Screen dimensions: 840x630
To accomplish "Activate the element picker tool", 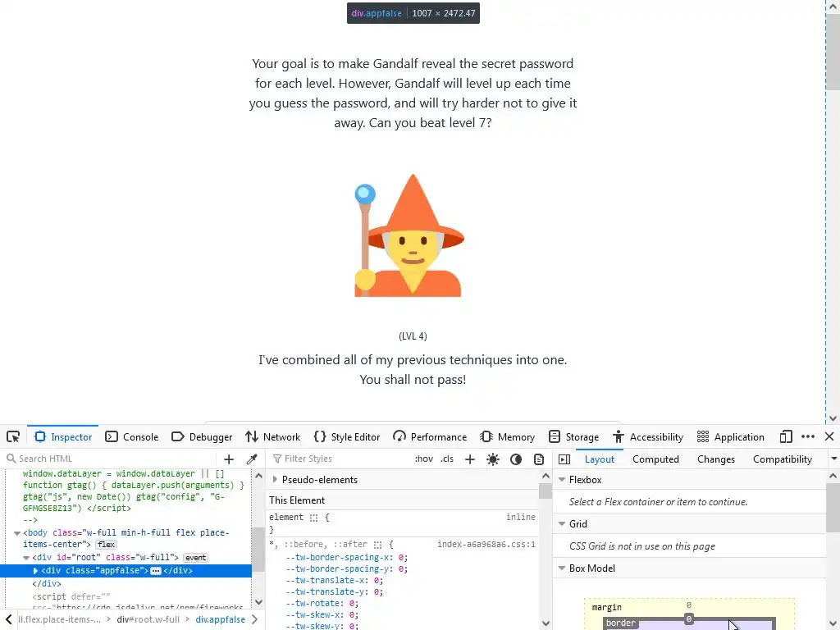I will tap(13, 436).
